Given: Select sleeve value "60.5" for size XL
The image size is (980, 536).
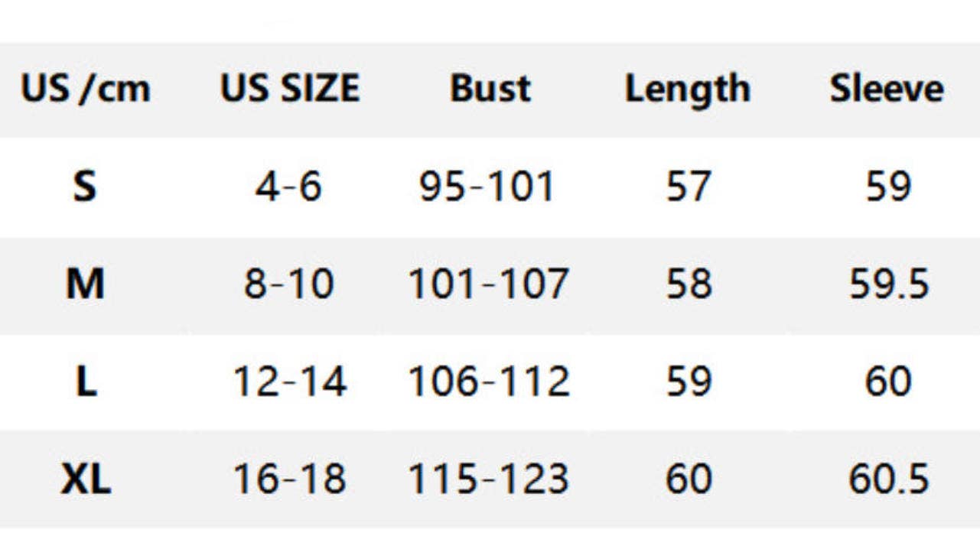Looking at the screenshot, I should [x=888, y=479].
